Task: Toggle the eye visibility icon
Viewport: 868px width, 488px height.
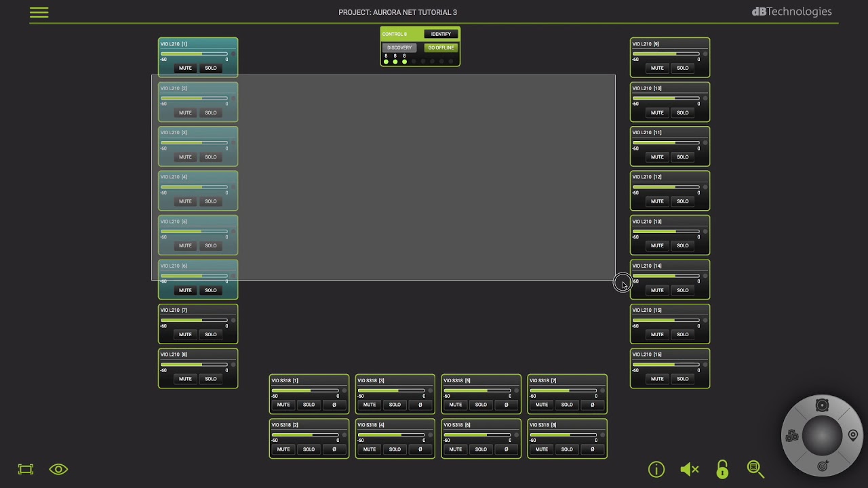Action: tap(58, 469)
